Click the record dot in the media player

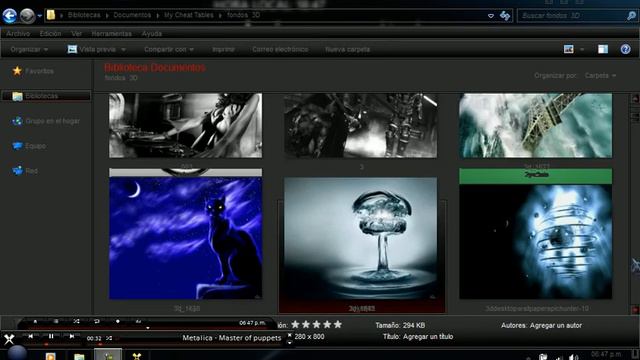point(118,322)
